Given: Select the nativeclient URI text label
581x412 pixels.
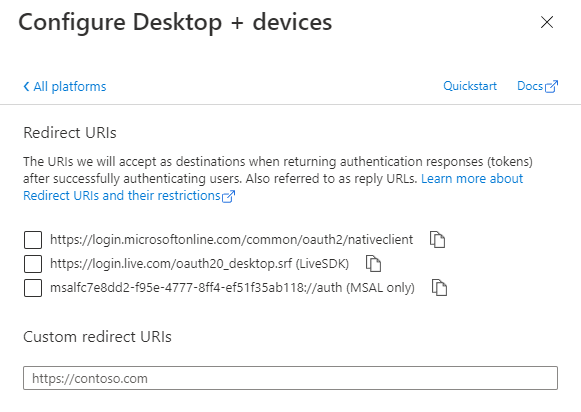Looking at the screenshot, I should pyautogui.click(x=232, y=240).
